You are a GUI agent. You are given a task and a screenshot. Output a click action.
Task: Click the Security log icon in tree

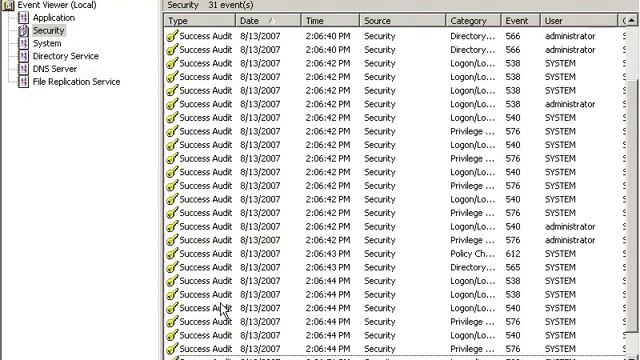click(23, 31)
